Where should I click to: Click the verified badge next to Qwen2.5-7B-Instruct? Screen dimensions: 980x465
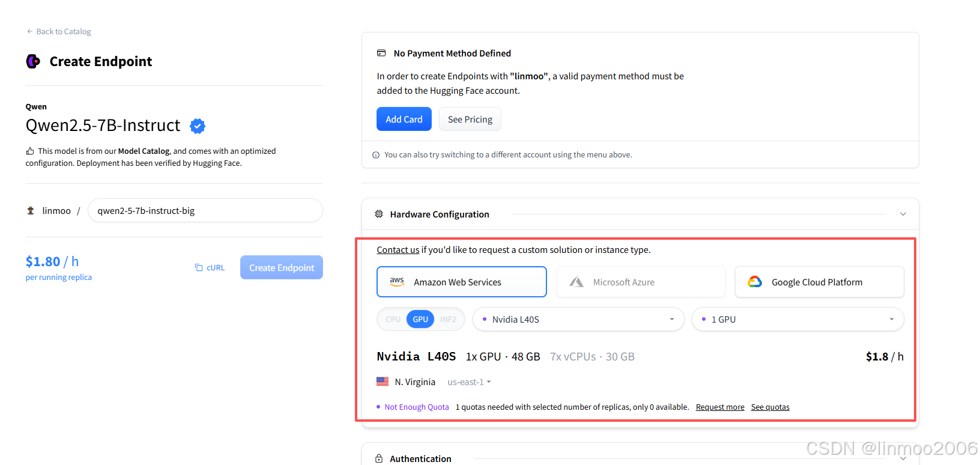point(198,126)
